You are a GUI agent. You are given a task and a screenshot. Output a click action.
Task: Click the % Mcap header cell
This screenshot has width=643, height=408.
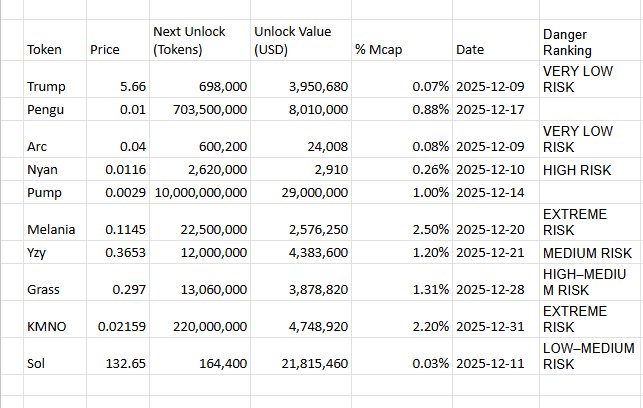coord(374,49)
